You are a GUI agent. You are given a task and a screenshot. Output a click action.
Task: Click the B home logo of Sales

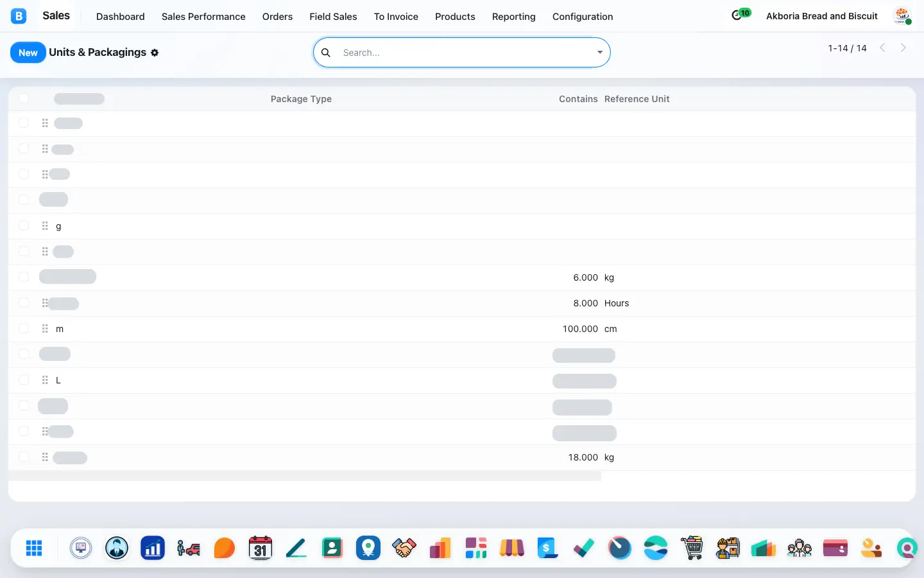coord(19,16)
